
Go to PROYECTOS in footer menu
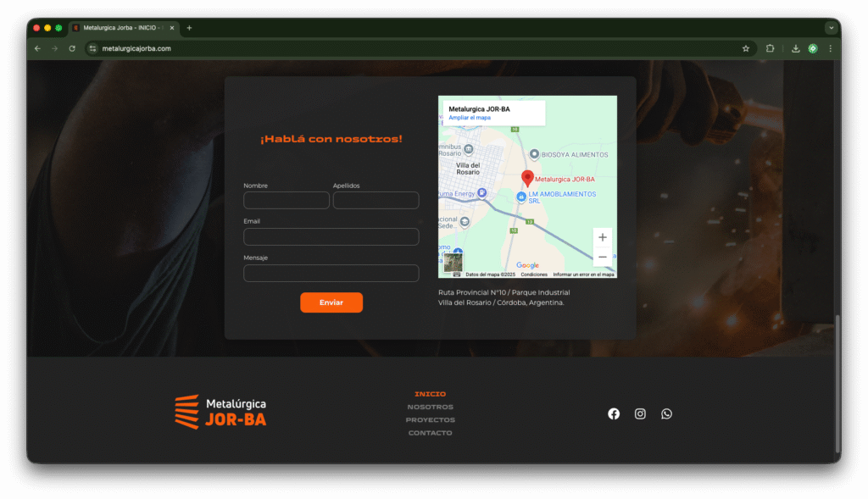(430, 420)
